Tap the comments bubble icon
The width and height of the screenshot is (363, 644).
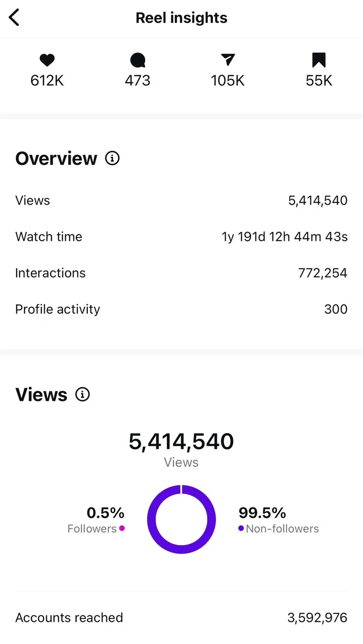tap(137, 60)
